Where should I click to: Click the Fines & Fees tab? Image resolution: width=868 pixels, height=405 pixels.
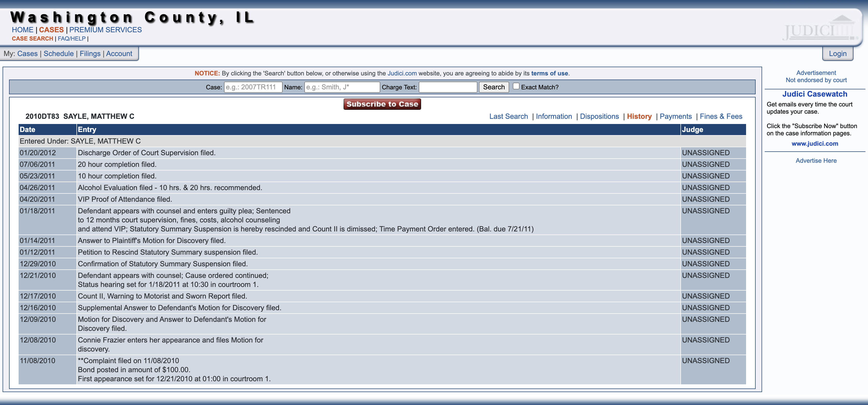point(721,116)
